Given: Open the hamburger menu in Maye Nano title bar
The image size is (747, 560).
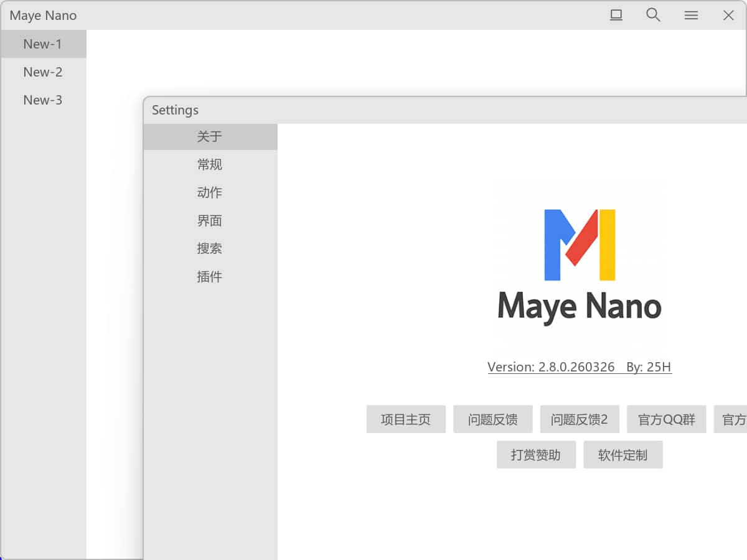Looking at the screenshot, I should [x=691, y=16].
